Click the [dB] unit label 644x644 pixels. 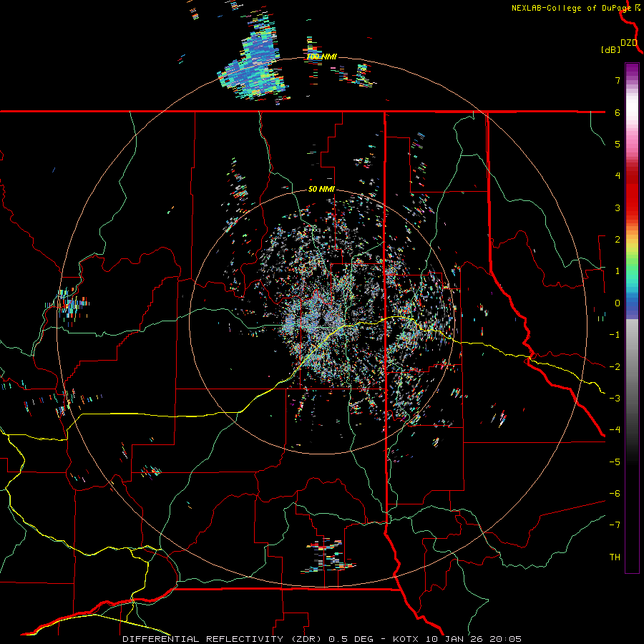click(610, 50)
